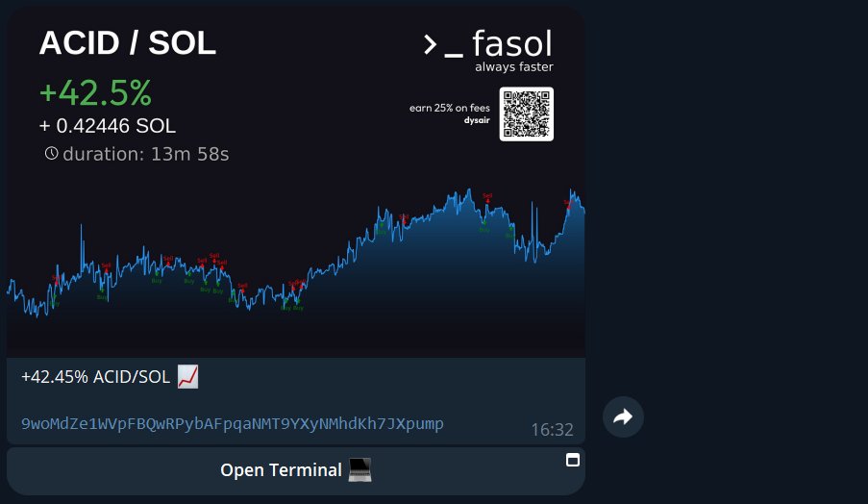Click the clock icon beside duration

coord(52,154)
